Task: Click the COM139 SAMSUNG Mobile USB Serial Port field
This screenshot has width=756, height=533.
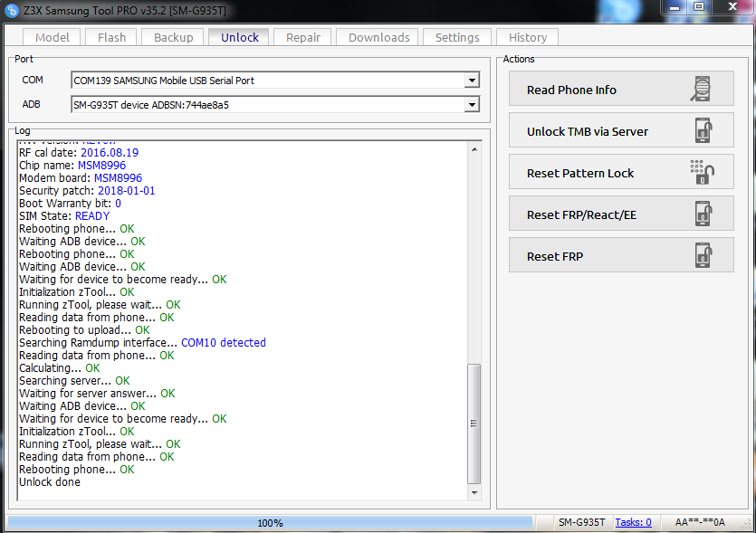Action: (275, 80)
